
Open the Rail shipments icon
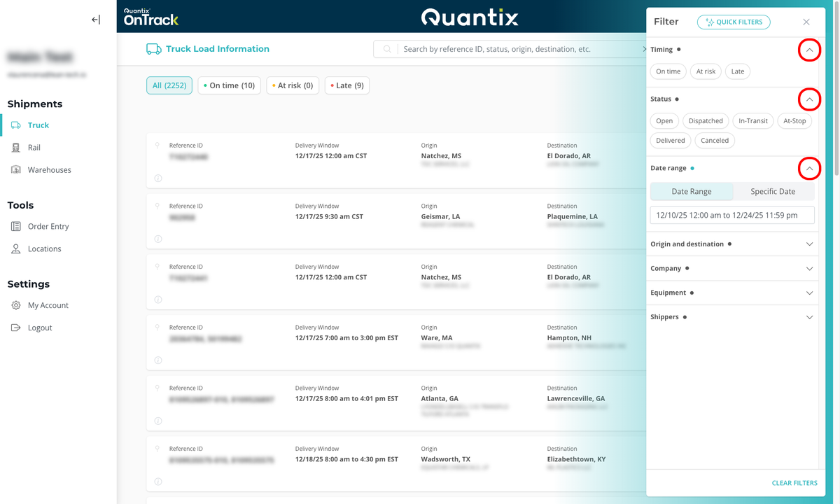pos(16,148)
